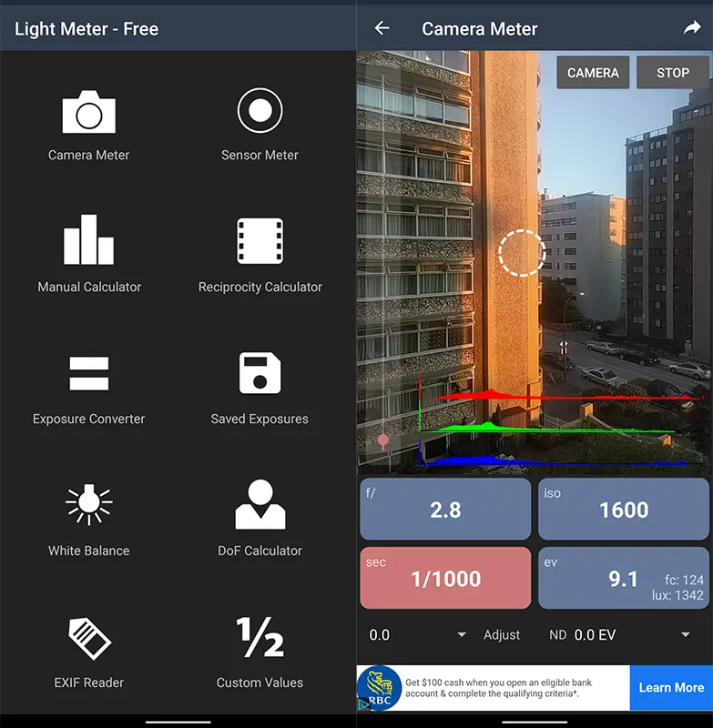Click the blue histogram channel
Image resolution: width=713 pixels, height=728 pixels.
[x=553, y=460]
